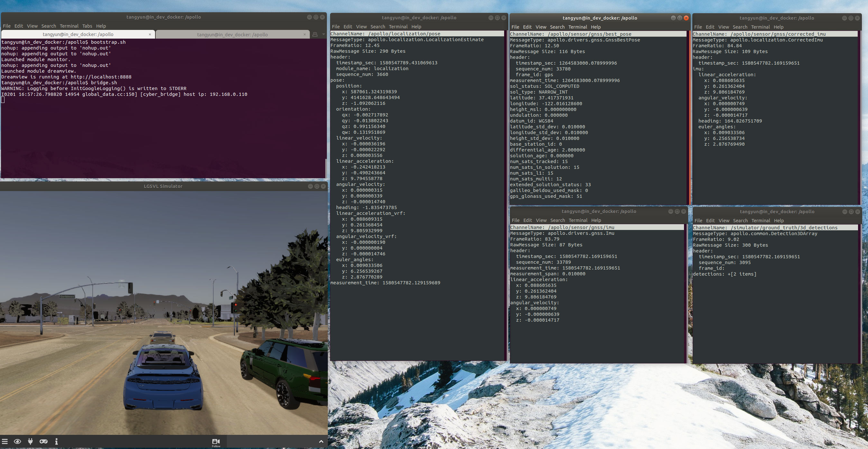Open the gamepad controls icon in simulator
The height and width of the screenshot is (449, 868).
click(x=43, y=441)
